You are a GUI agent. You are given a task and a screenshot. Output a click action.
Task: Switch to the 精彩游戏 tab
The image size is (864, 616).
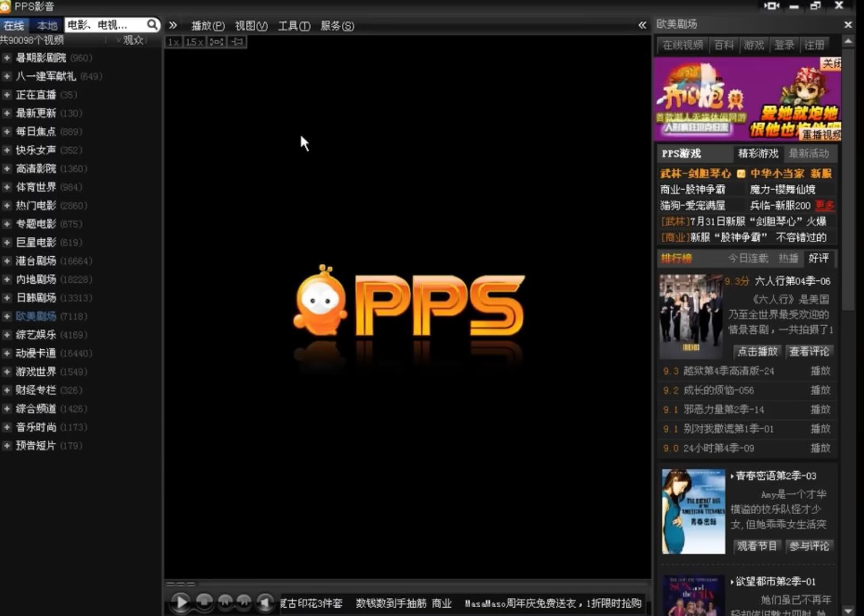[758, 154]
